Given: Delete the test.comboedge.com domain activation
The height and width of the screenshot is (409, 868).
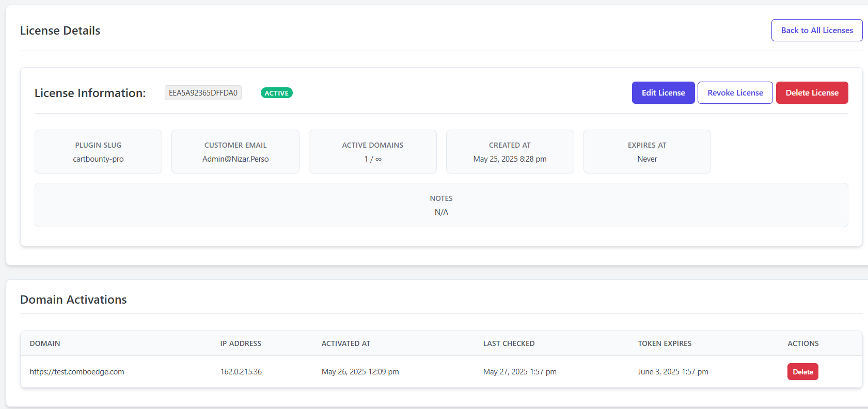Looking at the screenshot, I should [x=802, y=372].
